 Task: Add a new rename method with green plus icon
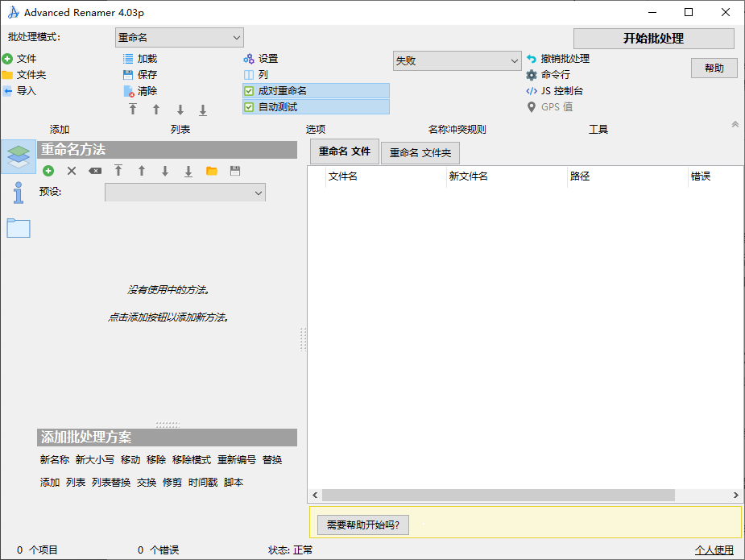[x=48, y=171]
